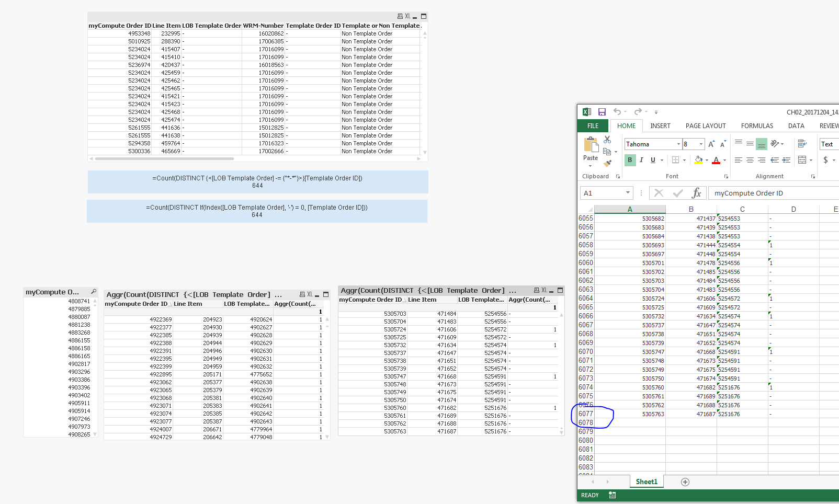
Task: Click the yellow Fill Color swatch
Action: (x=698, y=160)
